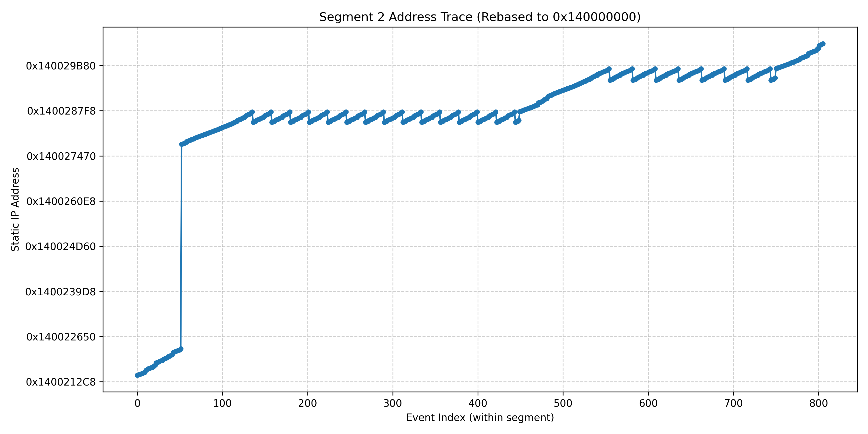This screenshot has height=434, width=868.
Task: Click the middle of the tall vertical jump line
Action: (x=181, y=246)
